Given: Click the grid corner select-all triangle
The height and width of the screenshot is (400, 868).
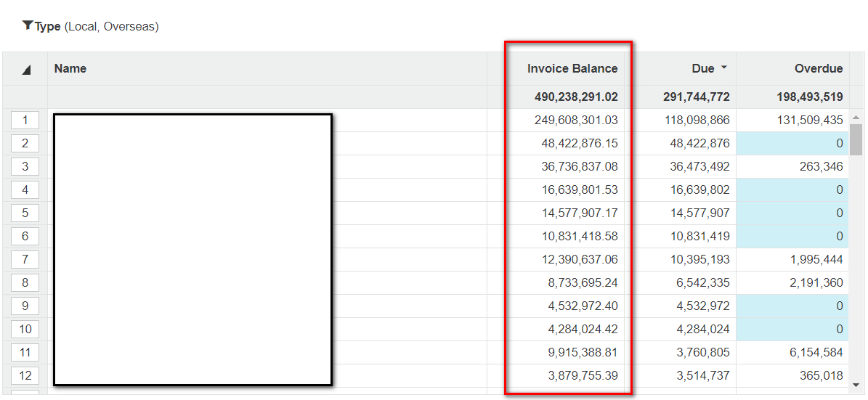Looking at the screenshot, I should (x=25, y=70).
